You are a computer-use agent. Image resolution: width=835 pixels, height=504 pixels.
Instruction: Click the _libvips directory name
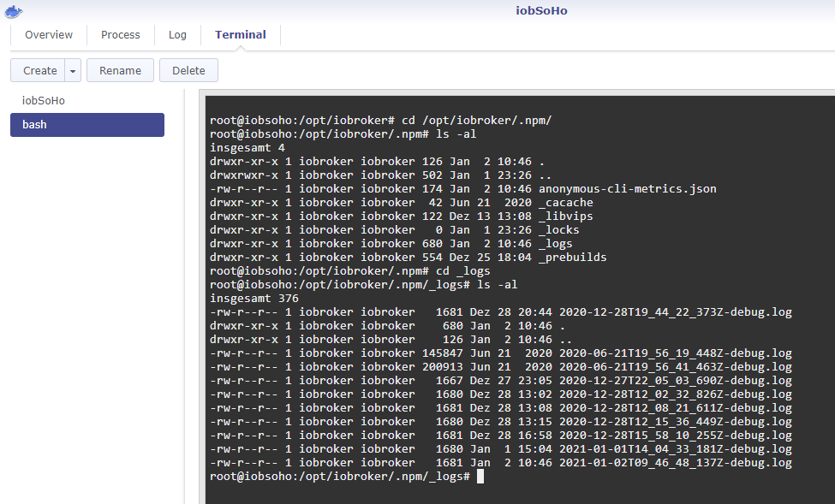pyautogui.click(x=565, y=216)
